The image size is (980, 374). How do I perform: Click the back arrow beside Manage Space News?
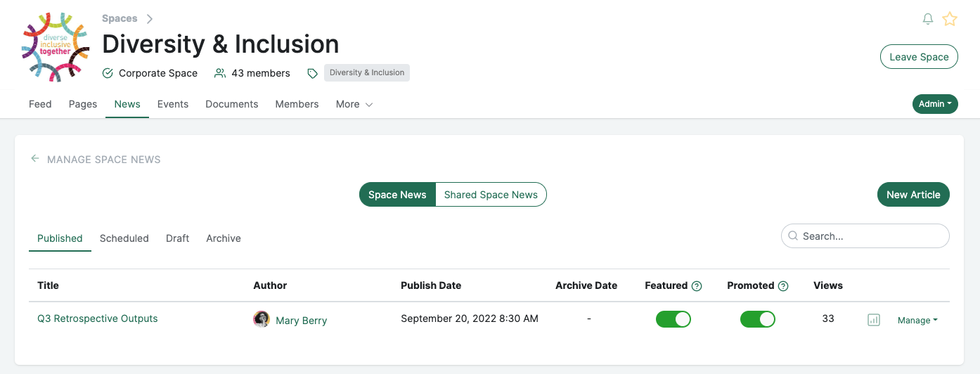tap(35, 159)
